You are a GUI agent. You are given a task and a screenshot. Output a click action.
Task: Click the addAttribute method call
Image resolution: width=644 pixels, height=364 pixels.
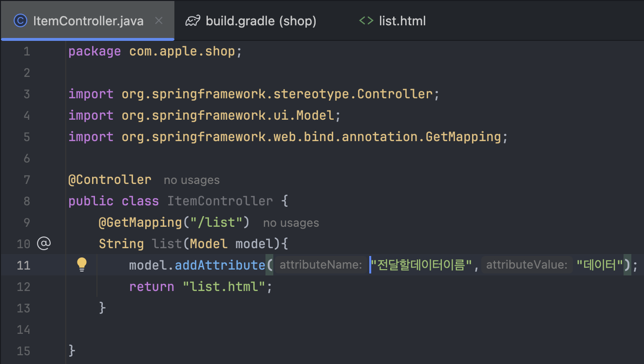click(x=220, y=265)
